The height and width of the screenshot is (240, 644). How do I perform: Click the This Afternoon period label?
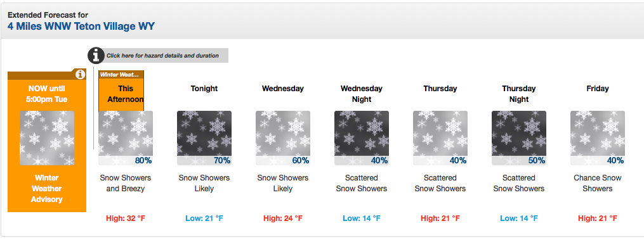(x=126, y=94)
